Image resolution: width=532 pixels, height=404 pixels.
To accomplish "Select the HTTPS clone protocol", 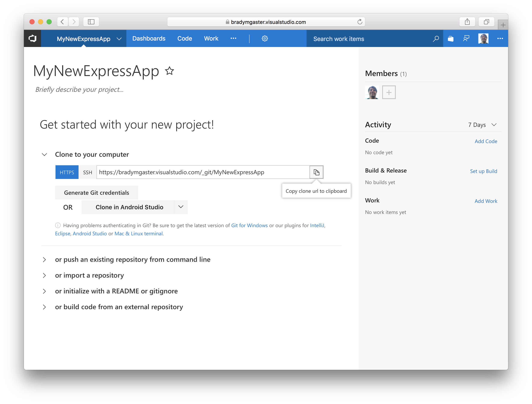I will [x=67, y=172].
